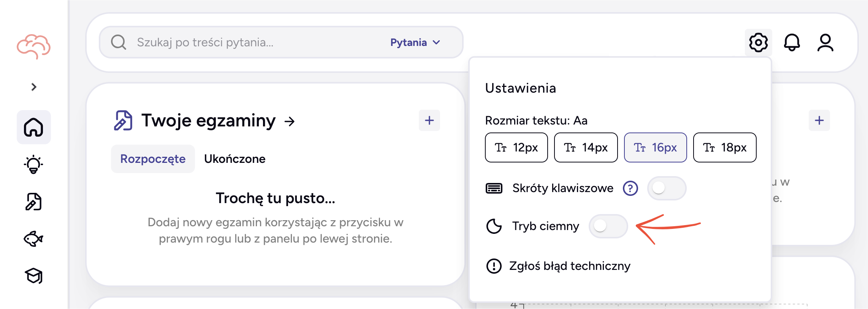Screen dimensions: 868x309
Task: Open the Pytania search filter dropdown
Action: [x=415, y=43]
